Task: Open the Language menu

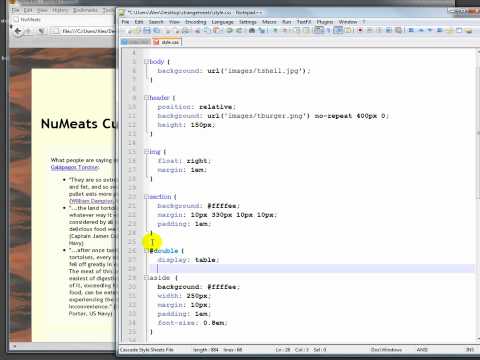Action: pyautogui.click(x=222, y=22)
